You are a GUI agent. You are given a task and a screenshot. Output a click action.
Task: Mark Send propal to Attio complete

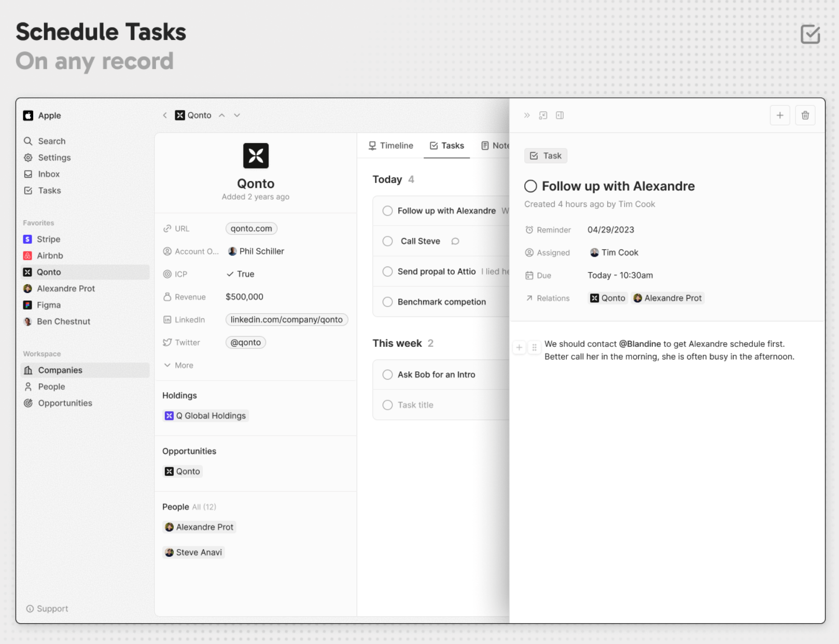[x=387, y=272]
